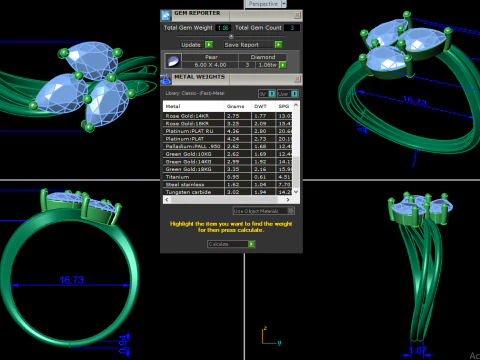
Task: Click the Library: Classic-(Fast)-Metal label
Action: 195,93
